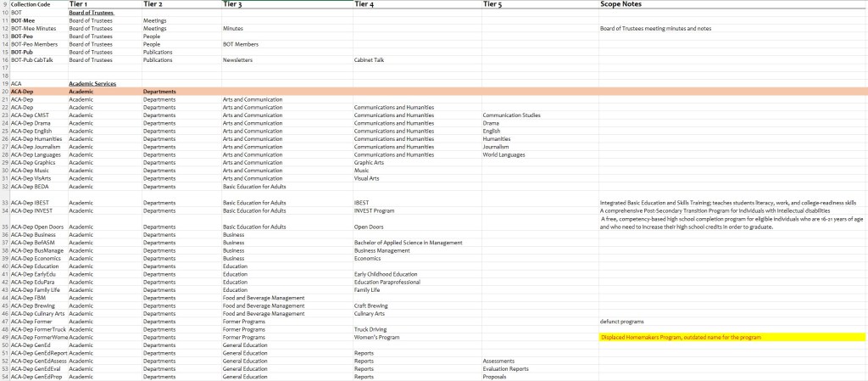The width and height of the screenshot is (868, 381).
Task: Click the underlined 'Academic Services' cell
Action: coord(92,84)
